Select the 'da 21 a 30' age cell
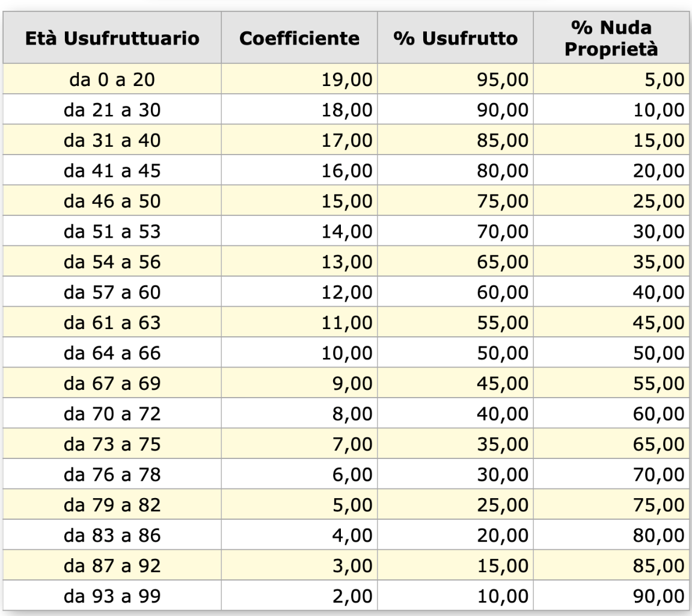 [x=112, y=109]
